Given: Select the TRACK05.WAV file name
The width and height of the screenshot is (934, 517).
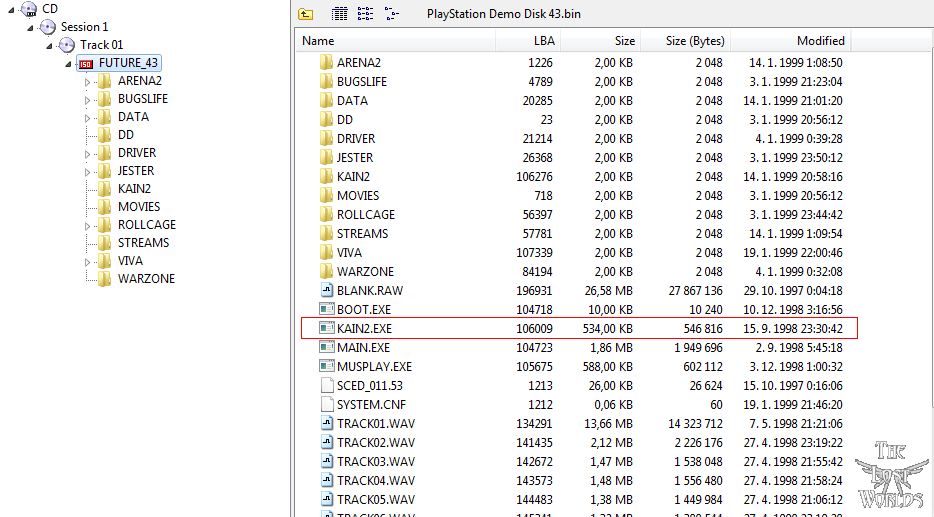Looking at the screenshot, I should [x=376, y=500].
